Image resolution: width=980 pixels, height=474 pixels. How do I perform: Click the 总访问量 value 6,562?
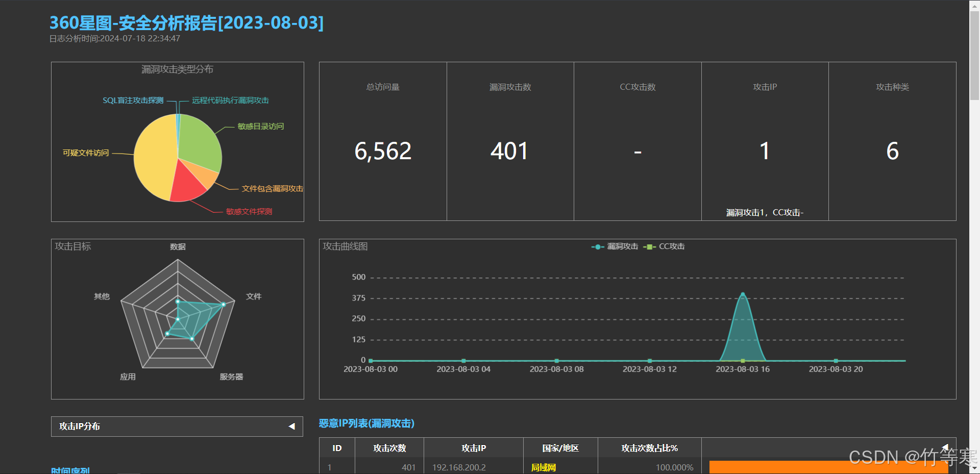tap(383, 151)
